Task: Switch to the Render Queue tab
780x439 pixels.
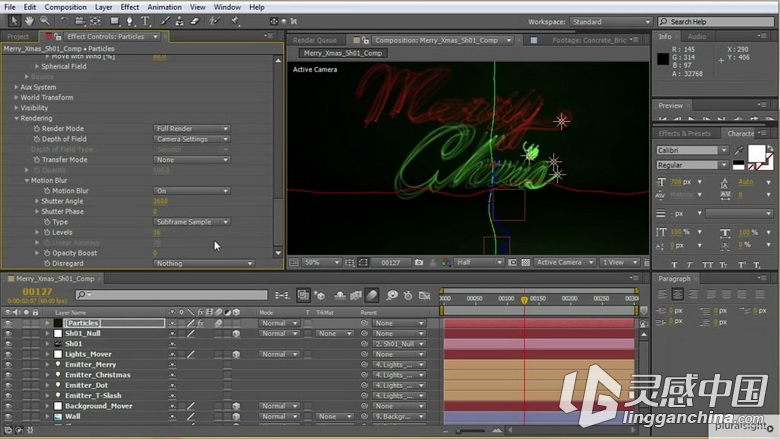Action: 314,40
